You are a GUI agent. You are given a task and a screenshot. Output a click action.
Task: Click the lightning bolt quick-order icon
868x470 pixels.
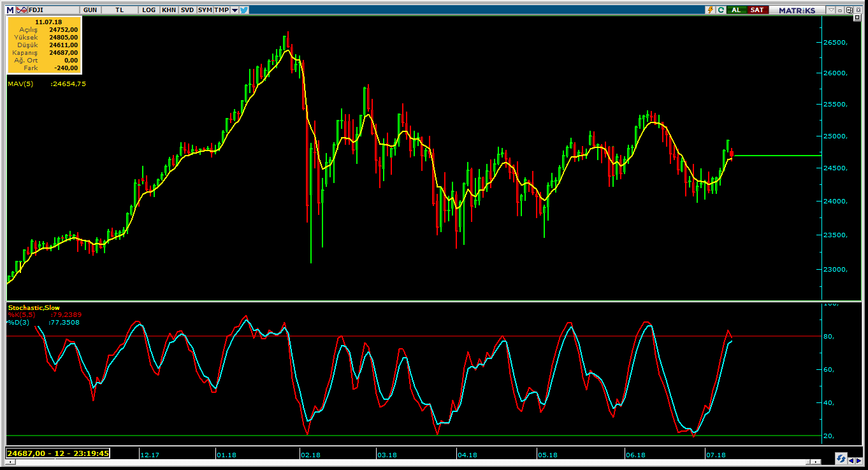click(711, 10)
